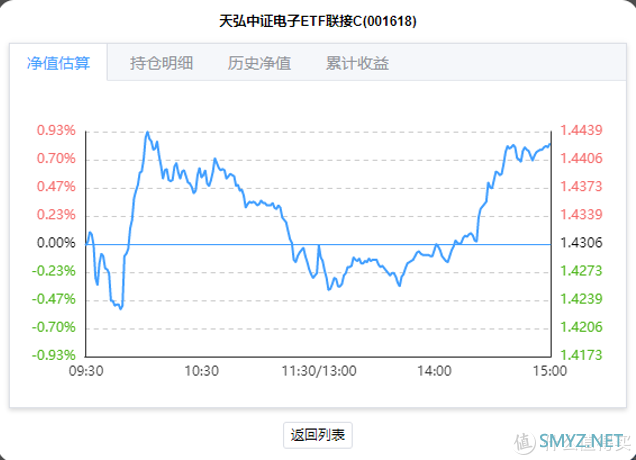
Task: Click the -0.23% axis label
Action: click(54, 271)
